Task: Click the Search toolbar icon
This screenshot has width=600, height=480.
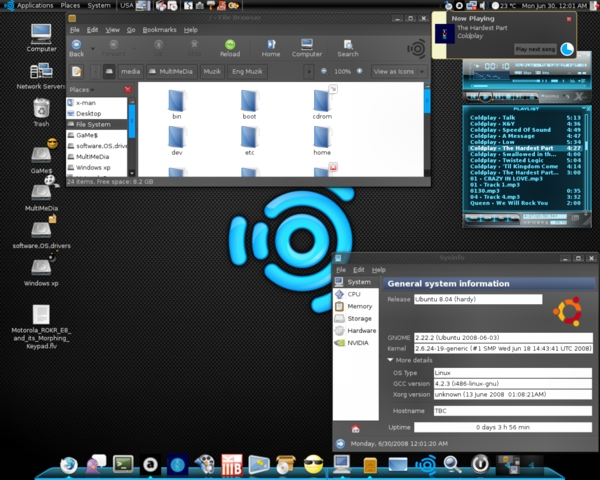Action: pyautogui.click(x=348, y=48)
